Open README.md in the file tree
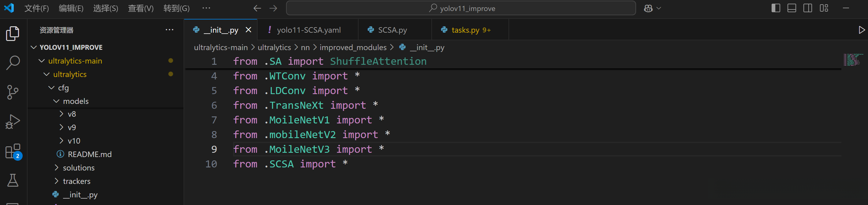This screenshot has height=205, width=868. click(x=89, y=154)
